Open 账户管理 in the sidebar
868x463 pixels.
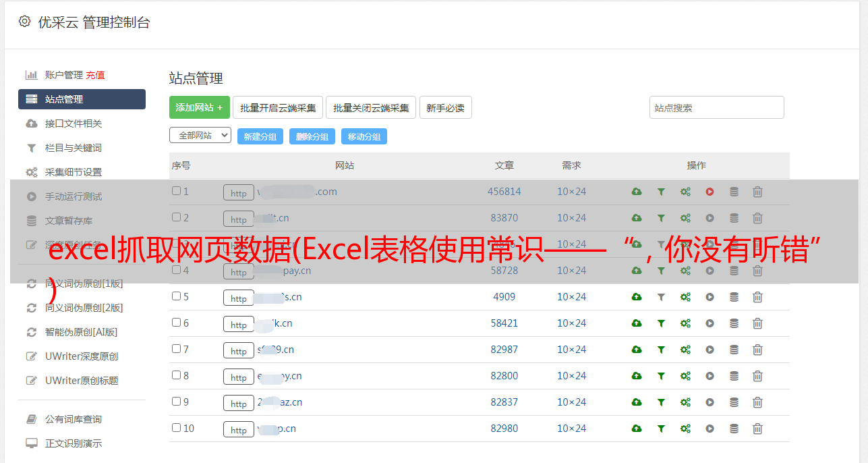(64, 75)
